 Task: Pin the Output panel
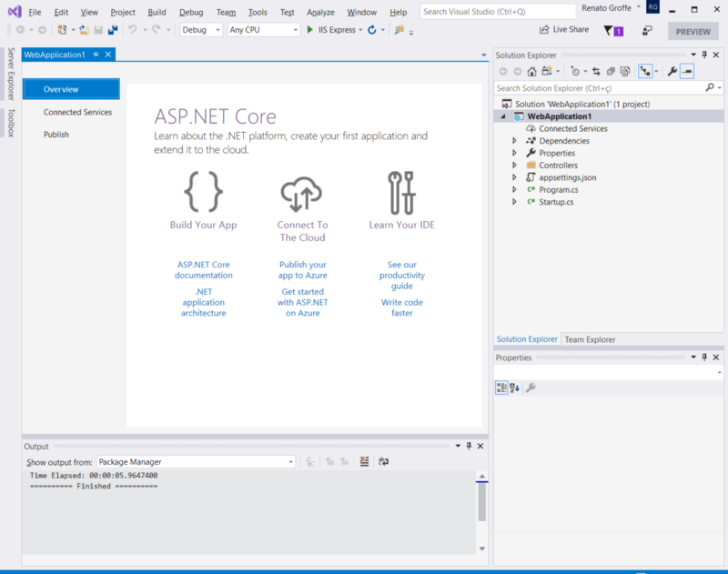[469, 446]
